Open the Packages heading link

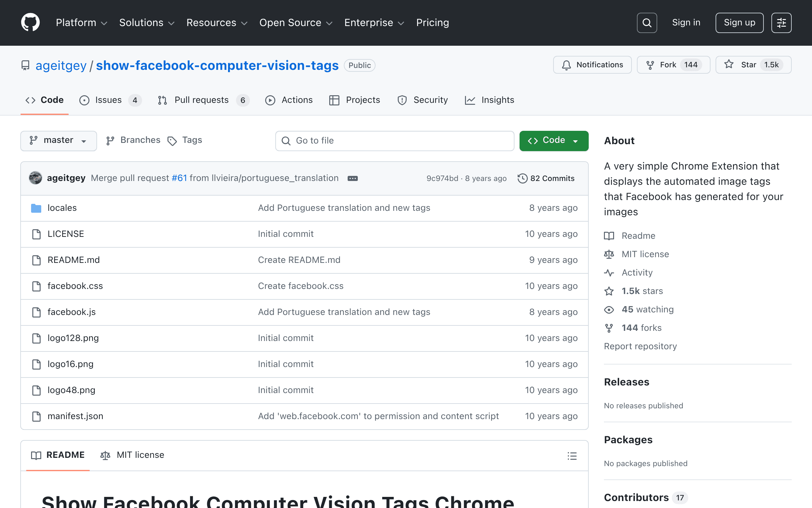point(628,440)
